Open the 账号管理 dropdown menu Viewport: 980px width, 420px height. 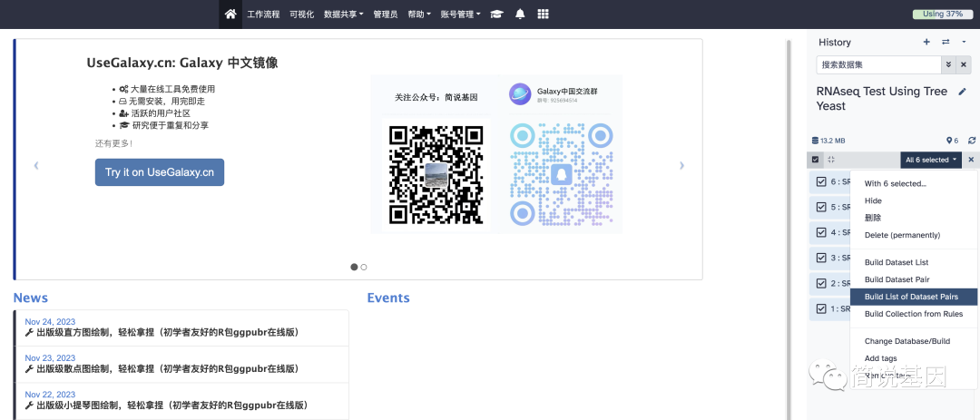[460, 14]
